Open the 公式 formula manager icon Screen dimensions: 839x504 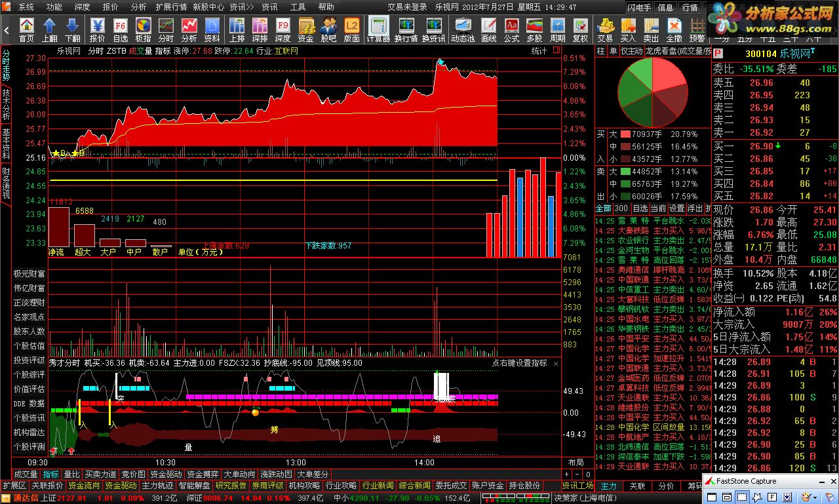511,30
